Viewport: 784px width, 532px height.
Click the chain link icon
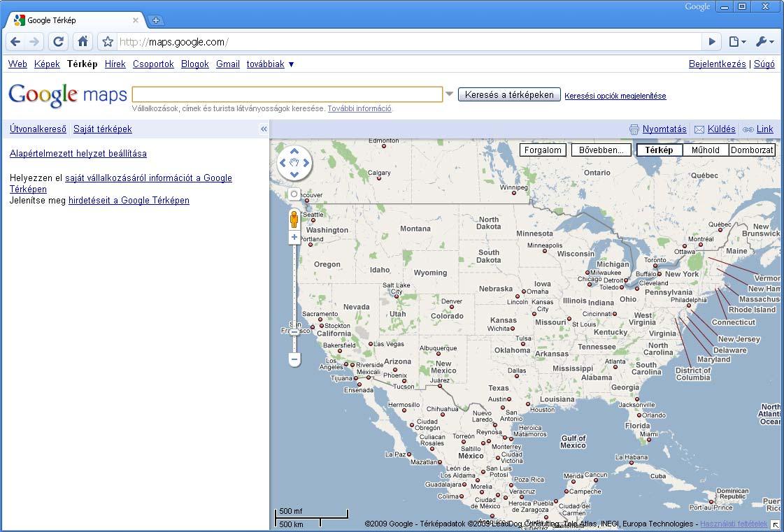point(748,129)
